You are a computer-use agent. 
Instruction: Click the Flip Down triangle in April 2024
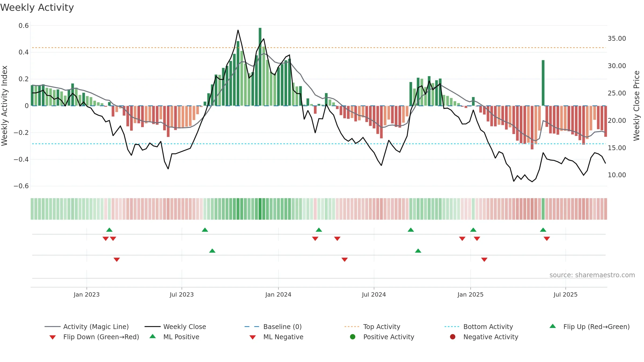[x=337, y=239]
